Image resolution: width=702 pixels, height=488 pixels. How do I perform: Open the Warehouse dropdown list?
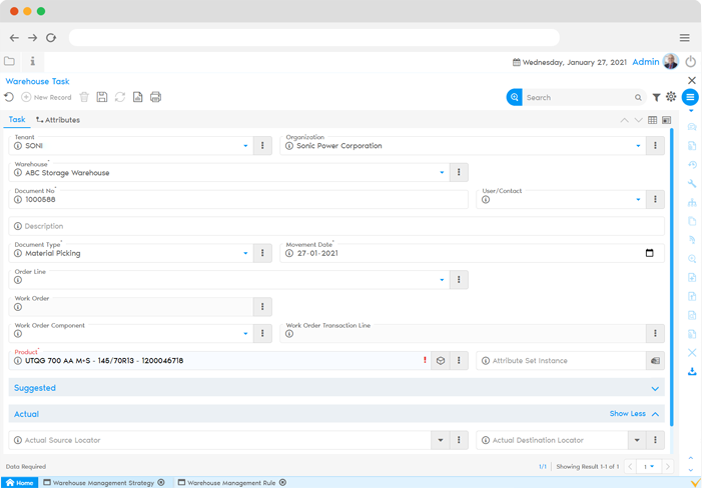(442, 172)
